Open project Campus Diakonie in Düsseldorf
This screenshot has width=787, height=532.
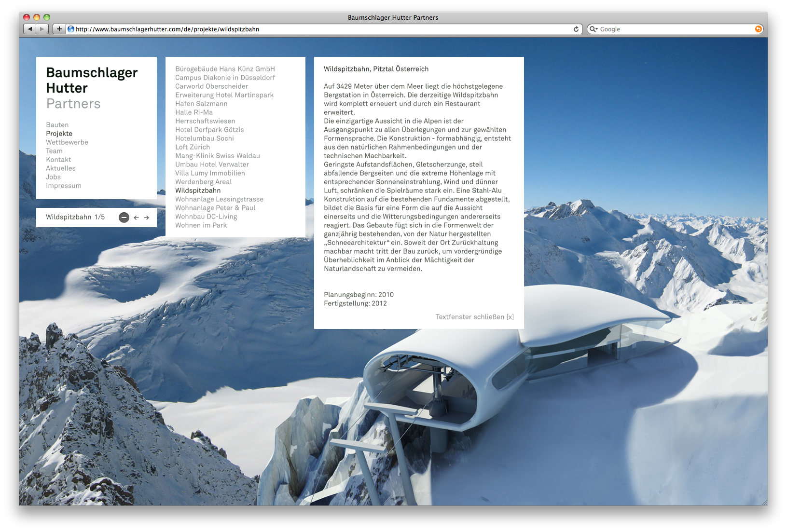click(x=225, y=78)
